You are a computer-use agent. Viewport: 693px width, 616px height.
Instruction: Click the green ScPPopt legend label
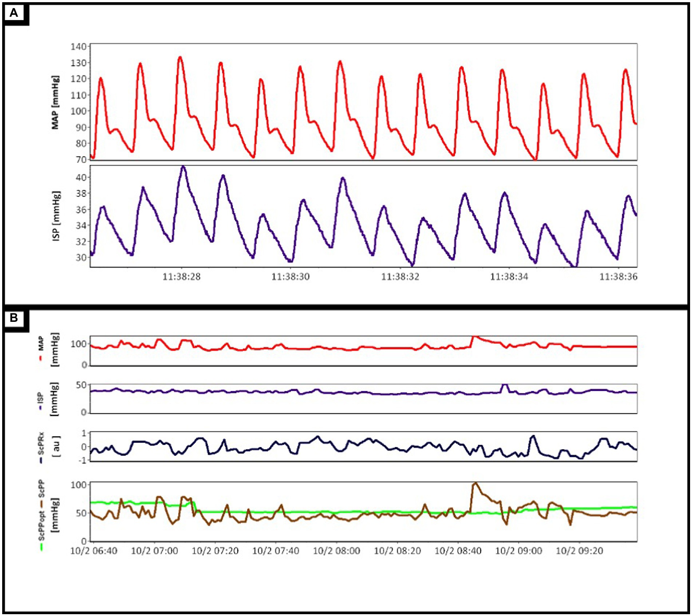(x=41, y=526)
